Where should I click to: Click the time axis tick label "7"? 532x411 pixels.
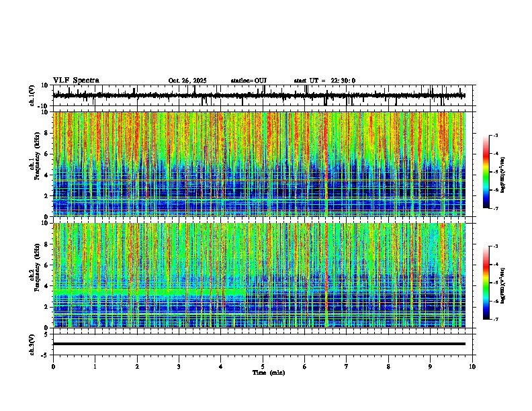pyautogui.click(x=347, y=367)
